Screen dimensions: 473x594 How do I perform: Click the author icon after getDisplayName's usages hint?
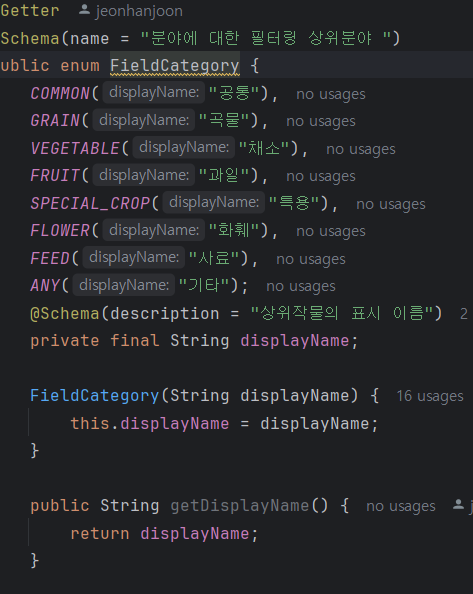coord(458,505)
